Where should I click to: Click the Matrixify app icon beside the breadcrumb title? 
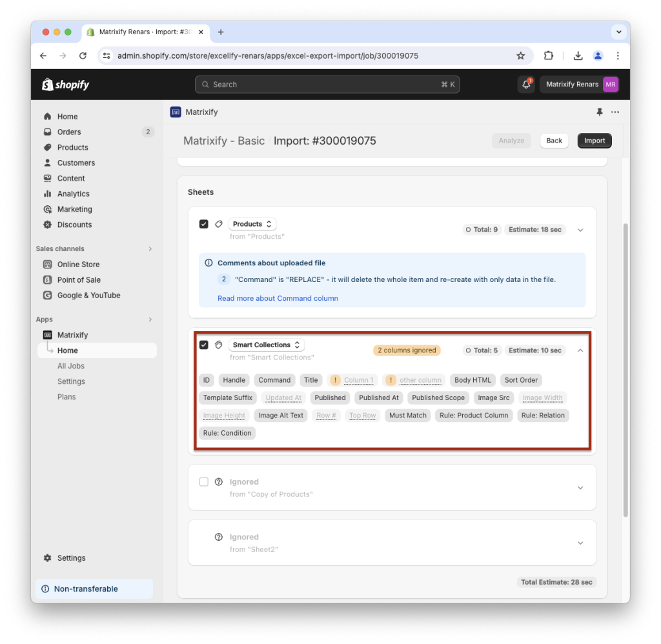[175, 112]
